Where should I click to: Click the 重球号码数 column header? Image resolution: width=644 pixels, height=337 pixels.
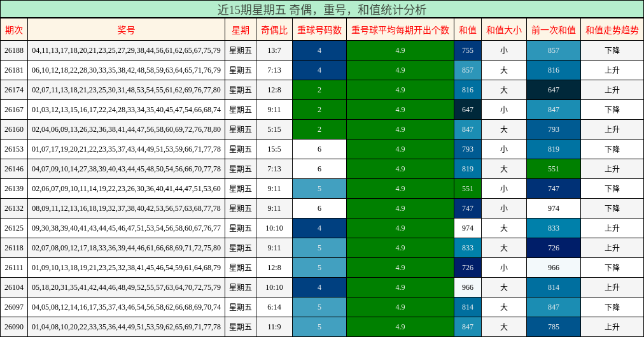(319, 30)
